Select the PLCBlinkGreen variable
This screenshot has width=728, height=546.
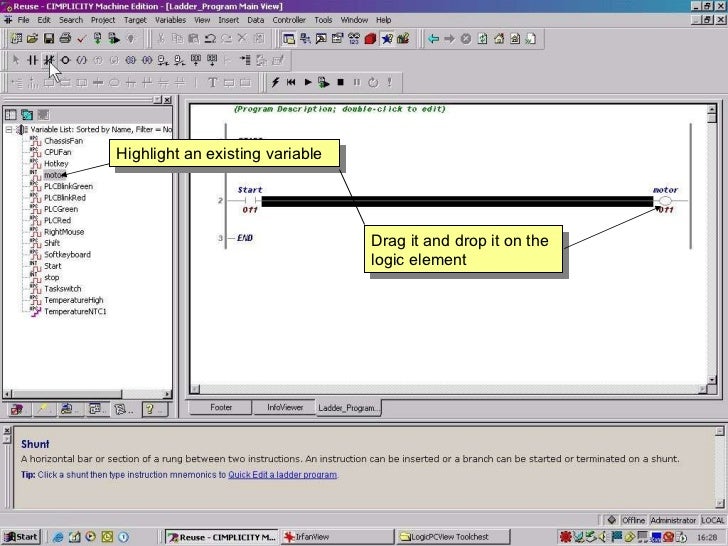68,186
